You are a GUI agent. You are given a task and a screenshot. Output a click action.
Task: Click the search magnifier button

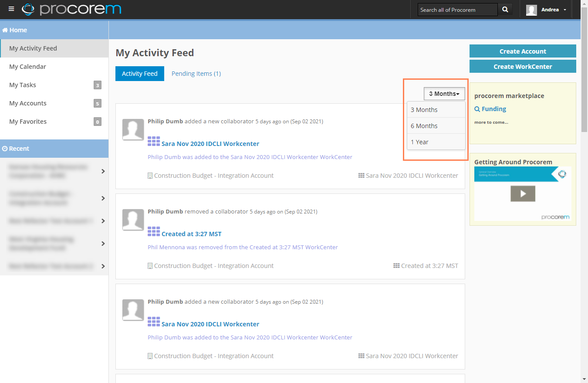(x=505, y=10)
